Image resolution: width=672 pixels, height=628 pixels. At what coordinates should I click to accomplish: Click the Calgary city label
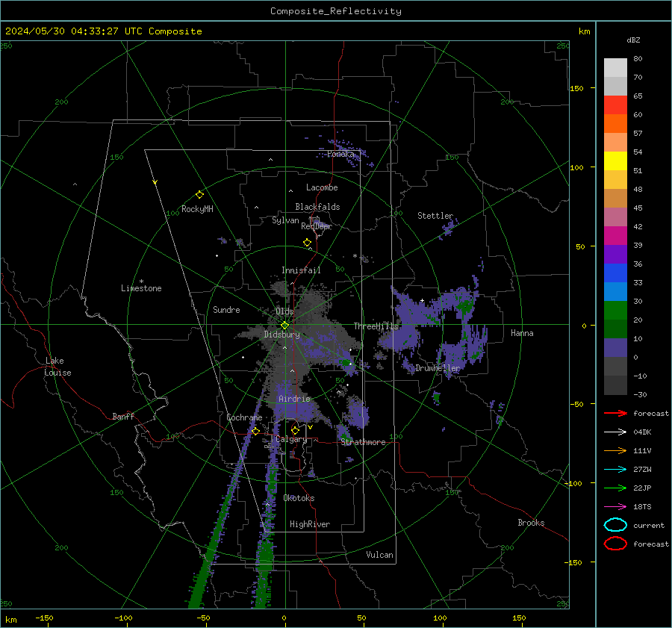click(291, 439)
